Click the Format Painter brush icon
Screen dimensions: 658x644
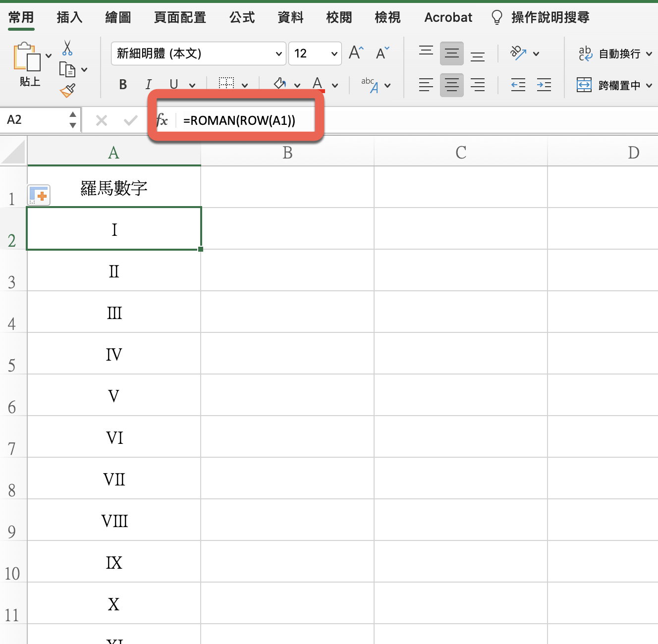click(x=67, y=90)
